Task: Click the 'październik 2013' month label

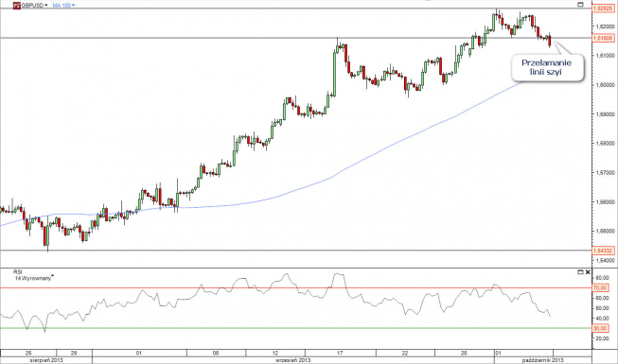Action: pos(543,360)
